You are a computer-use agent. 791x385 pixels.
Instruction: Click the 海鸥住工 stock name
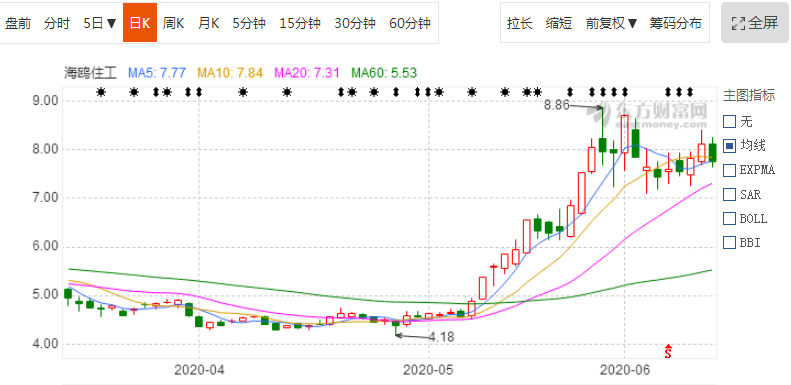click(90, 73)
